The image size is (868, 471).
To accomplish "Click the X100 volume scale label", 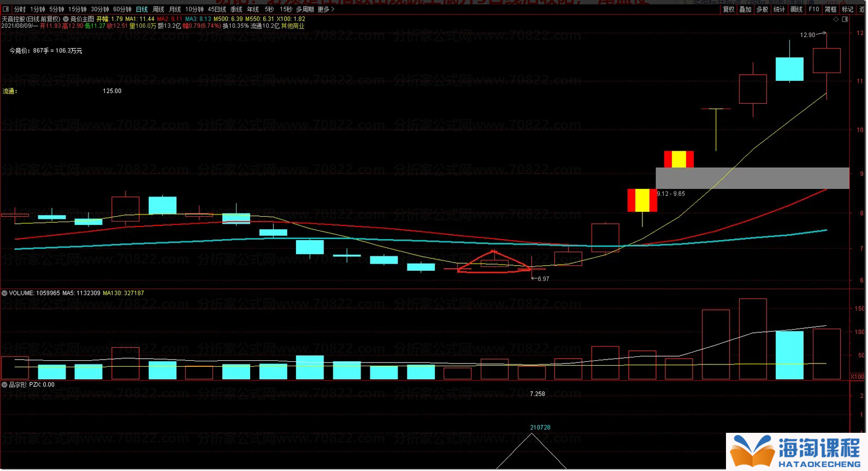I will [858, 377].
